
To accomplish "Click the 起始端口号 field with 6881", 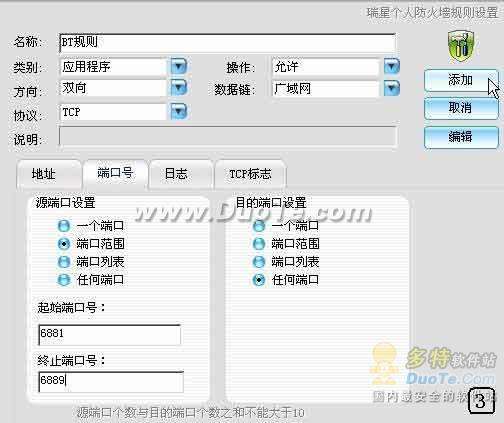I will pos(110,334).
